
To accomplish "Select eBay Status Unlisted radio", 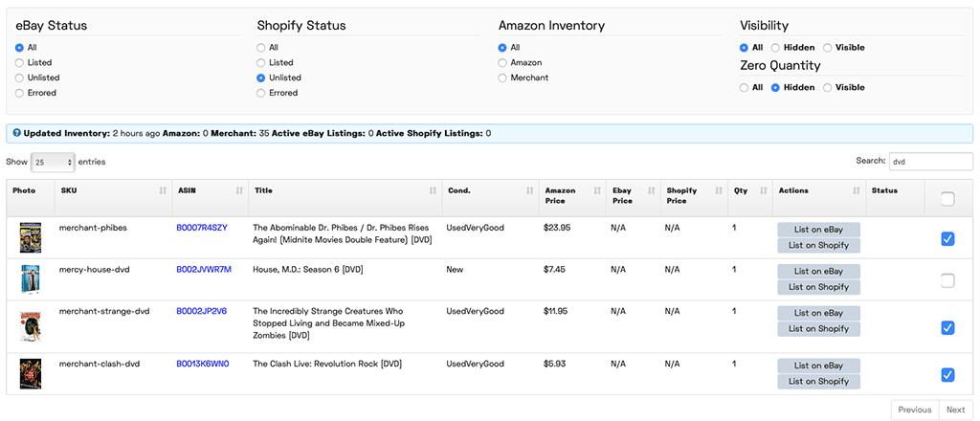I will 19,78.
